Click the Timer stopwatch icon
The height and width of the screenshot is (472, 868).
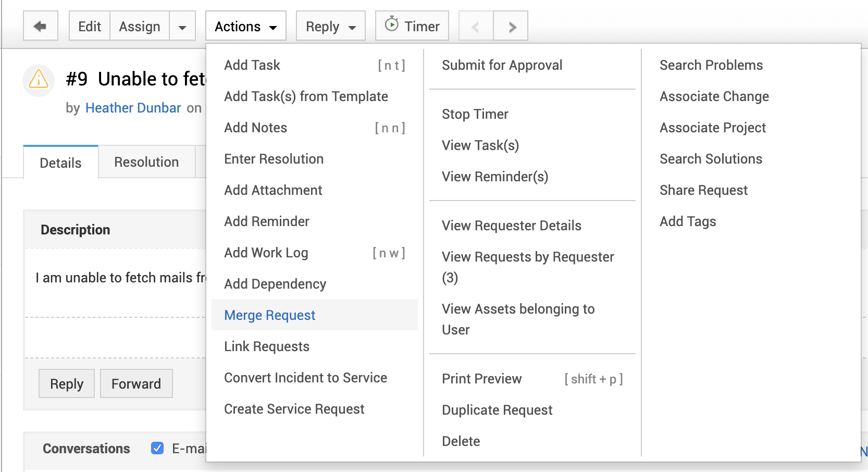pyautogui.click(x=392, y=24)
